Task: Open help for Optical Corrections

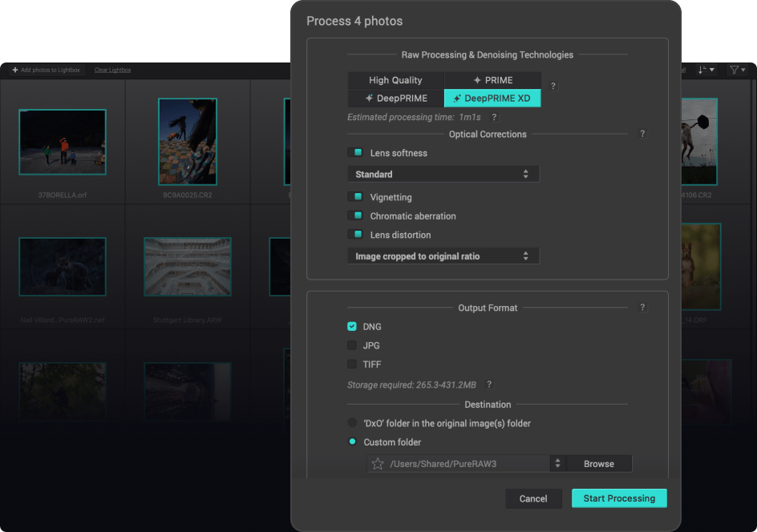Action: [642, 134]
